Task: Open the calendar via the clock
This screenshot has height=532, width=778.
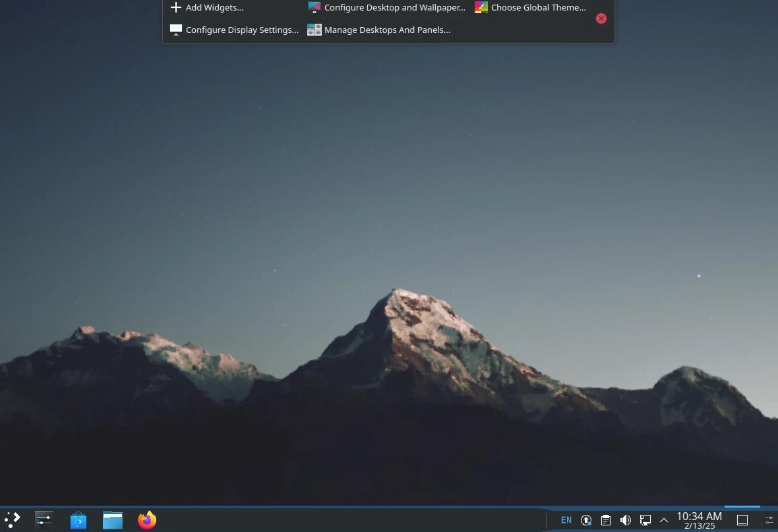Action: (x=699, y=520)
